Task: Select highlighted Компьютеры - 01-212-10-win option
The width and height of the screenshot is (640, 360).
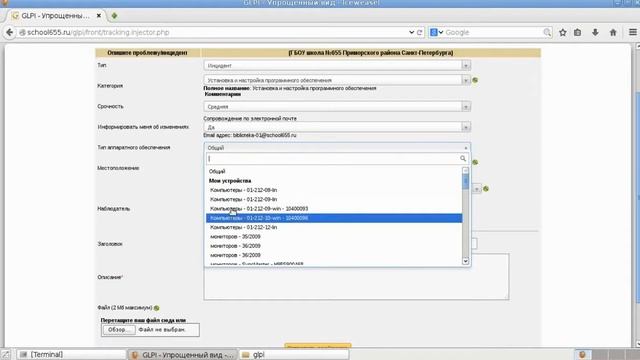Action: click(x=334, y=218)
